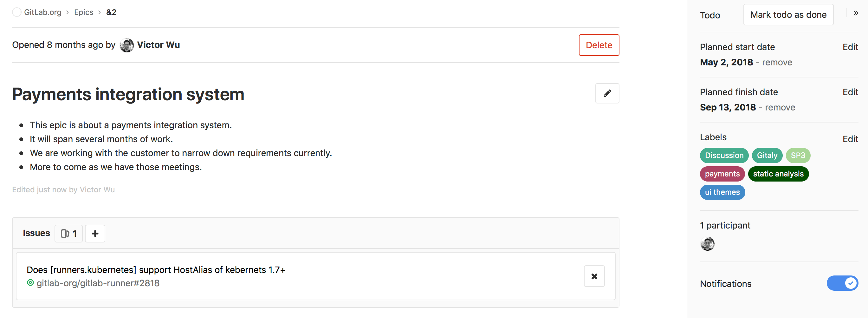Edit the Planned finish date
Image resolution: width=868 pixels, height=318 pixels.
850,92
